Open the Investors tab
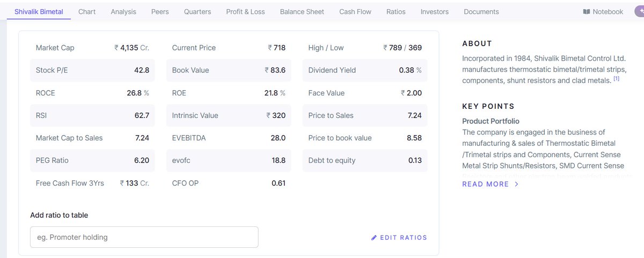 [435, 12]
